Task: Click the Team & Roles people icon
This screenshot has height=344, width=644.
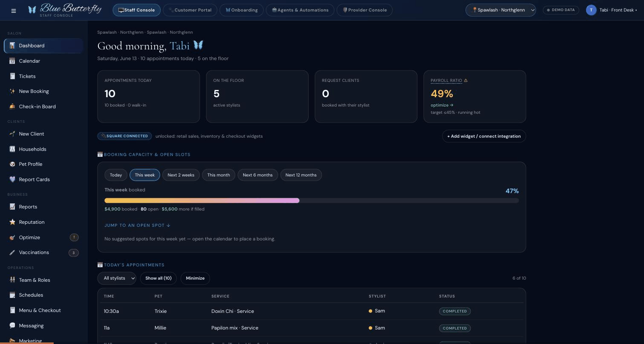Action: point(12,280)
